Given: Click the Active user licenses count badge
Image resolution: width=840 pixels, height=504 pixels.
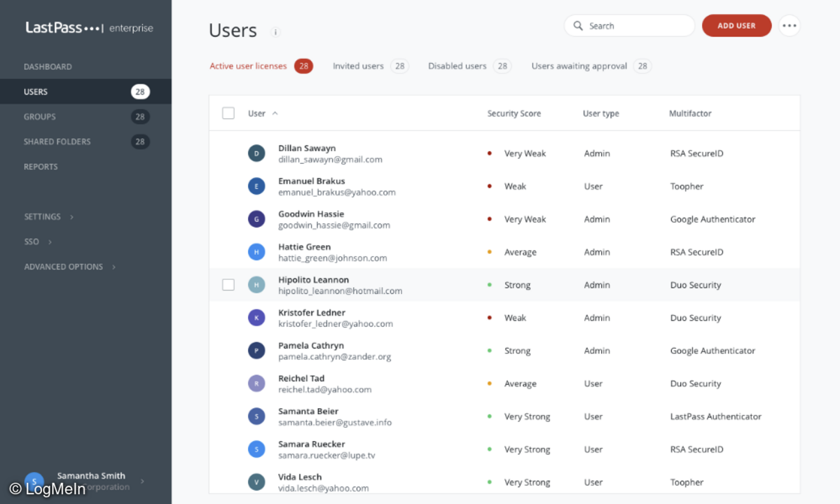Looking at the screenshot, I should coord(304,66).
